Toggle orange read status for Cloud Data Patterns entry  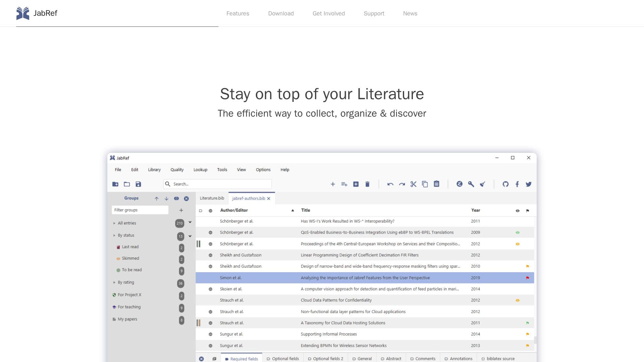pos(518,300)
